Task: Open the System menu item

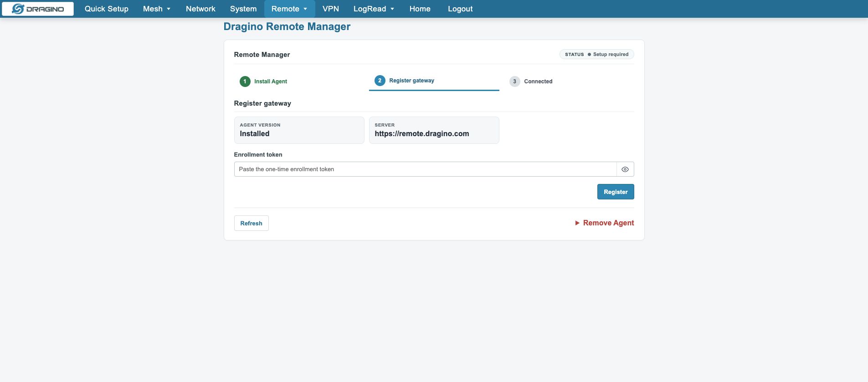Action: pos(243,9)
